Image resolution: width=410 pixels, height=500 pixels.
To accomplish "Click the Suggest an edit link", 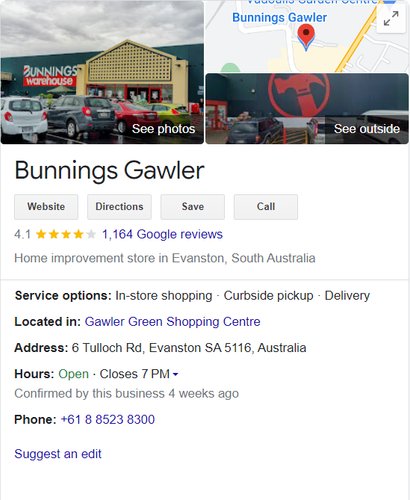I will 58,454.
